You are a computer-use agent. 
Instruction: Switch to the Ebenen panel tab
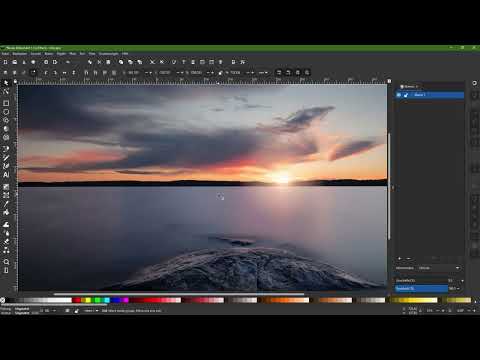(x=409, y=87)
